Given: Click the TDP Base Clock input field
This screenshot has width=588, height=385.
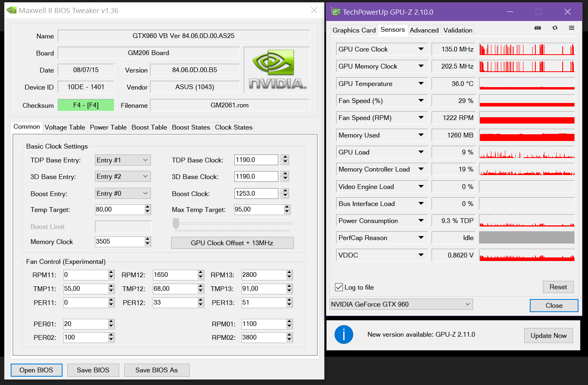Looking at the screenshot, I should [x=256, y=160].
